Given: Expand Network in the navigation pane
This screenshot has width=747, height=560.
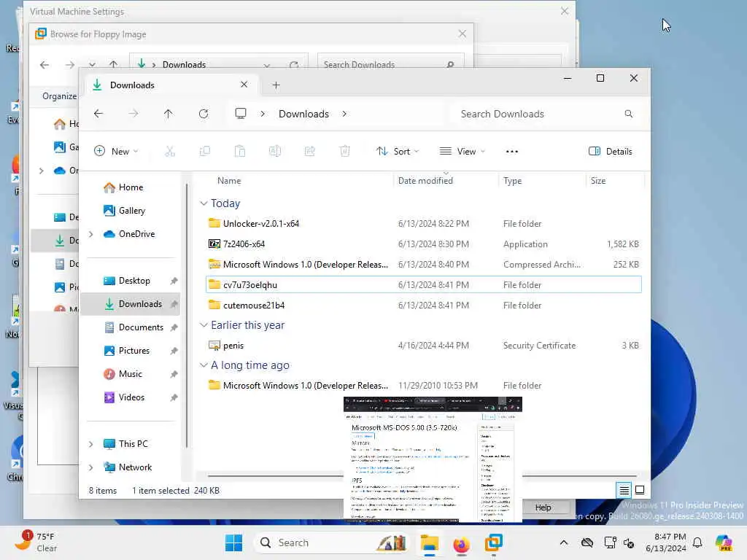Looking at the screenshot, I should (x=90, y=467).
